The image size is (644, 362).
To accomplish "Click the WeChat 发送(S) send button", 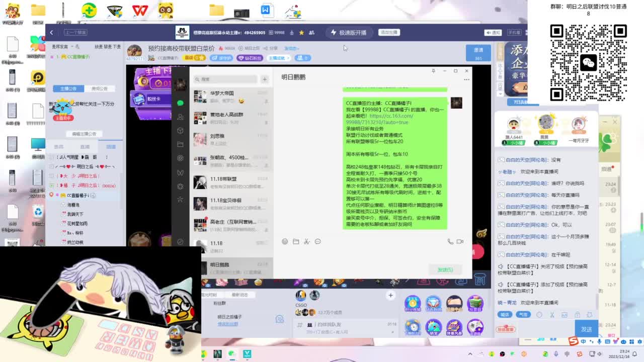I will pyautogui.click(x=445, y=270).
